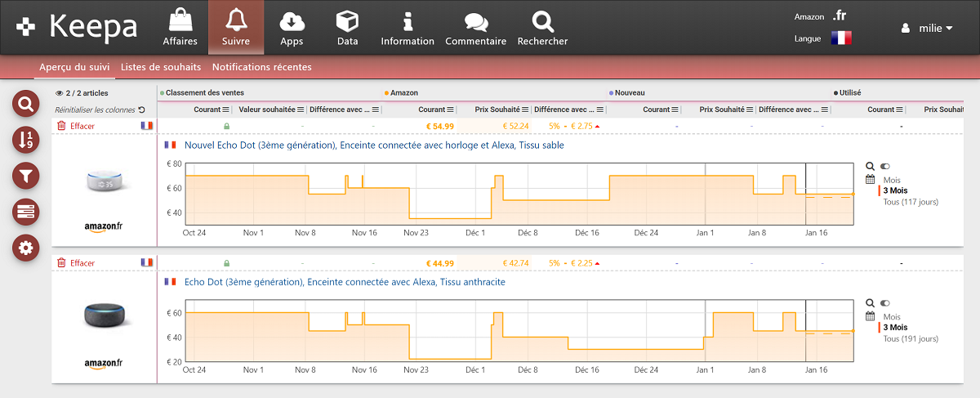Click the desired price € 52.24
The image size is (980, 398).
click(515, 126)
